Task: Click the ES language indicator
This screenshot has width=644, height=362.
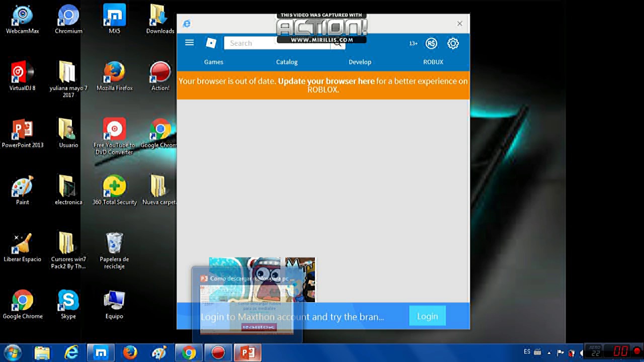Action: [x=527, y=352]
